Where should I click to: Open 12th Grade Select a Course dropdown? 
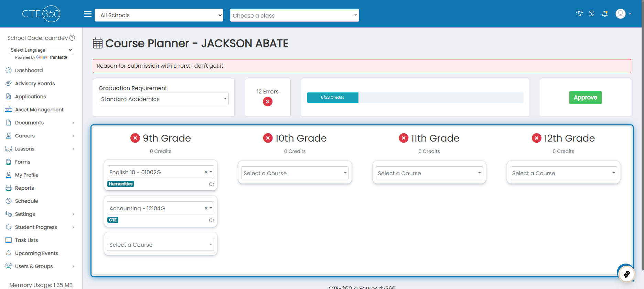coord(563,173)
